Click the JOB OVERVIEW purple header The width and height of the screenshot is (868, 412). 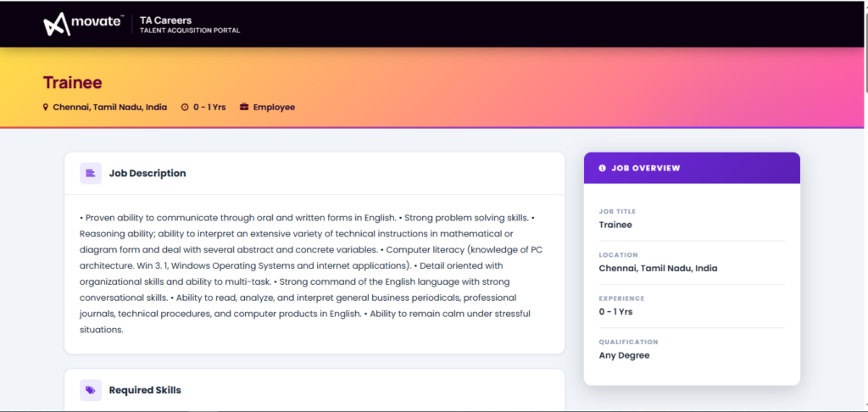(692, 169)
